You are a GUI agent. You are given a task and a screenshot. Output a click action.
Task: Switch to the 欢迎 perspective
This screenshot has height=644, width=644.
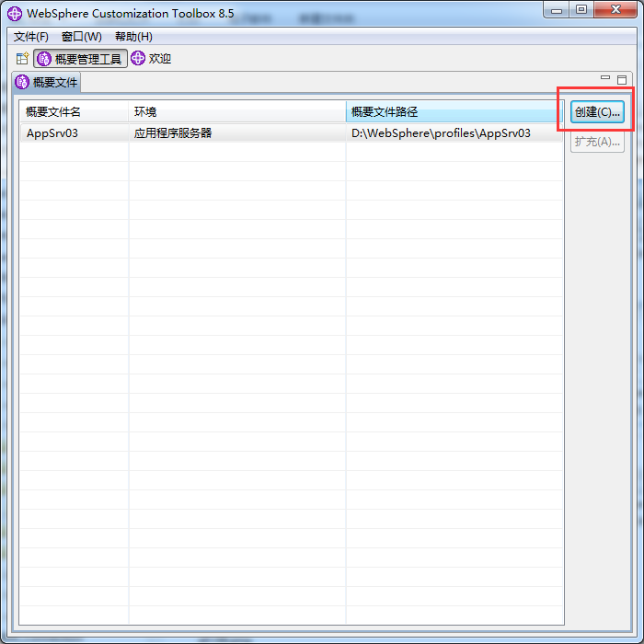(x=151, y=58)
